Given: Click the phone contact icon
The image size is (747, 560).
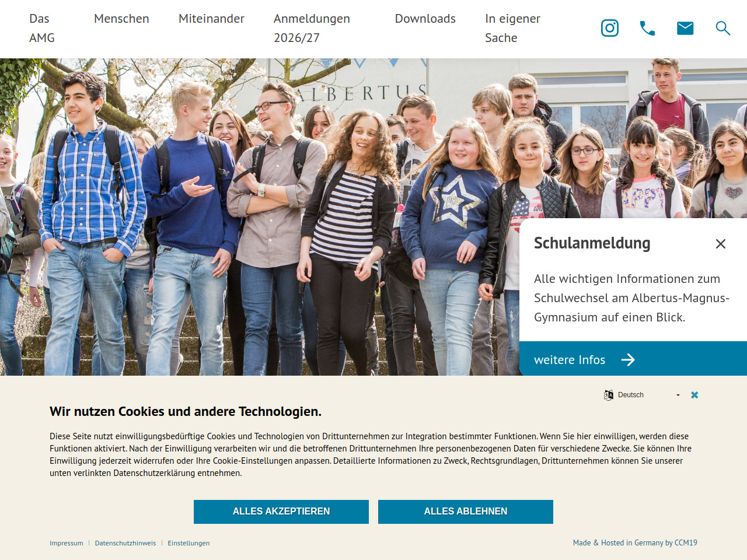Looking at the screenshot, I should click(x=647, y=28).
